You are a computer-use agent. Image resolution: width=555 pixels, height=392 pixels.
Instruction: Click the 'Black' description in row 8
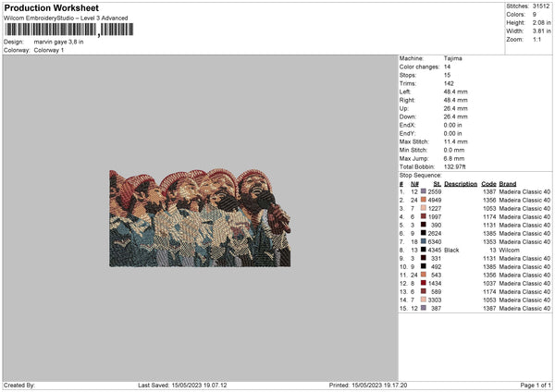click(x=451, y=251)
